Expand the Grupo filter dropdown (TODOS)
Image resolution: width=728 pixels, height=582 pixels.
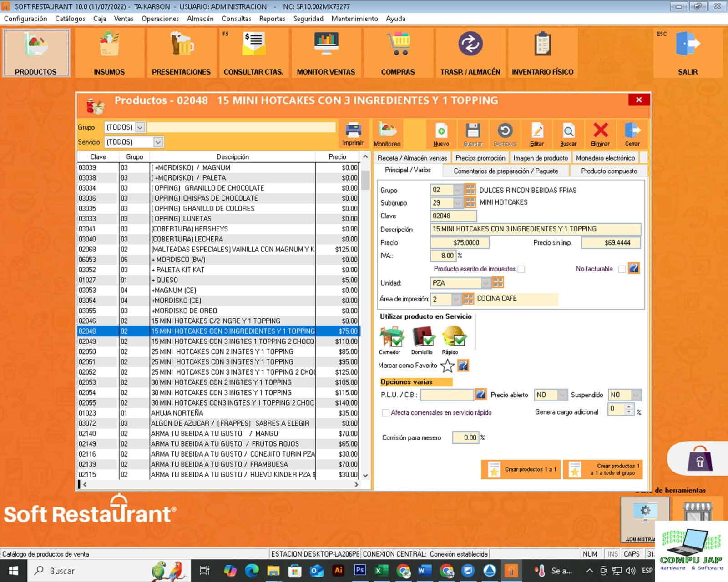point(140,127)
